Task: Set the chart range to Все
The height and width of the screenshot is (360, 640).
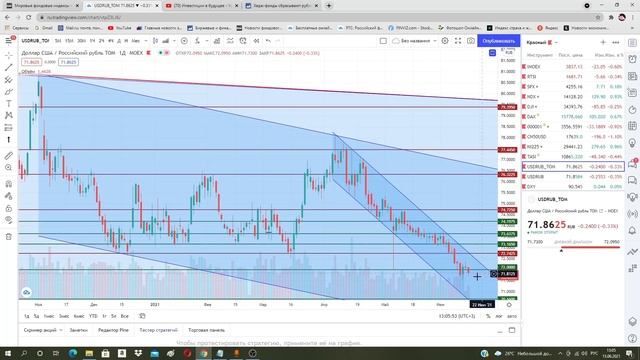Action: click(x=124, y=316)
